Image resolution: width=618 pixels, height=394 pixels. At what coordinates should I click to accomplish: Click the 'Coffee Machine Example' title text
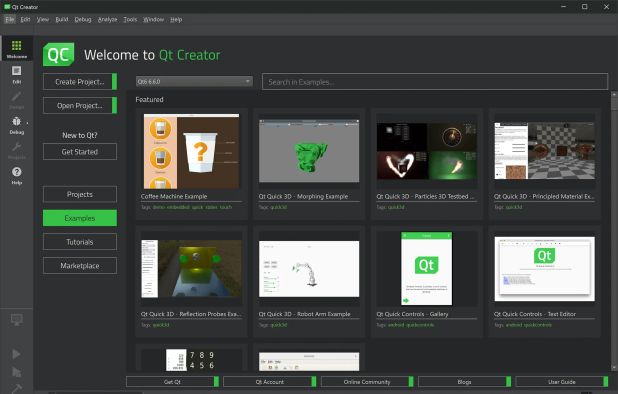pos(174,196)
